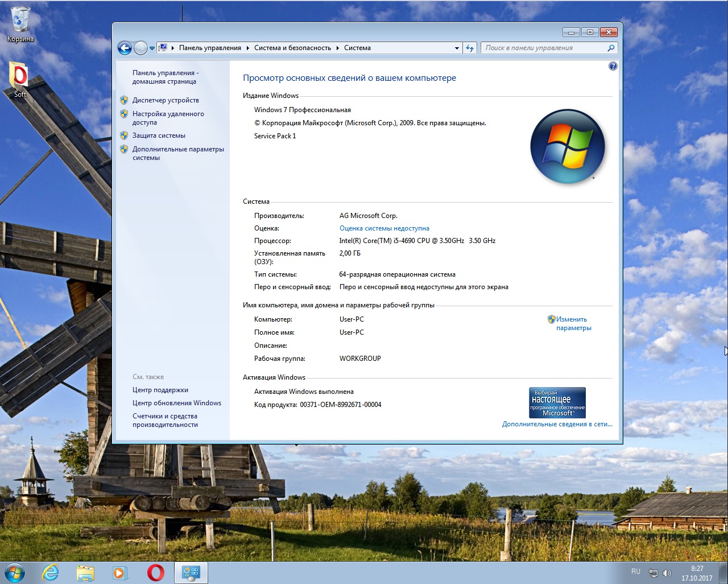Select Система breadcrumb item
The width and height of the screenshot is (728, 584).
pyautogui.click(x=357, y=48)
